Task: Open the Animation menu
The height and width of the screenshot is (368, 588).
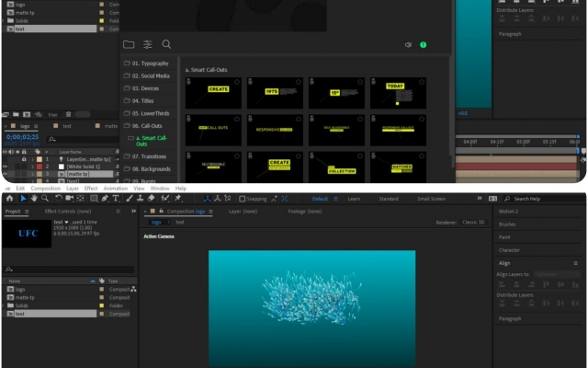Action: (x=116, y=188)
